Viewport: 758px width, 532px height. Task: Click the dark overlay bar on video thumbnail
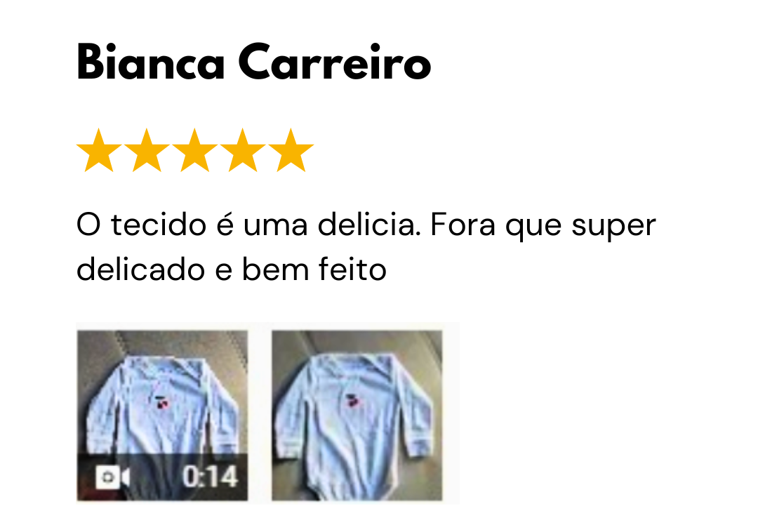point(162,477)
